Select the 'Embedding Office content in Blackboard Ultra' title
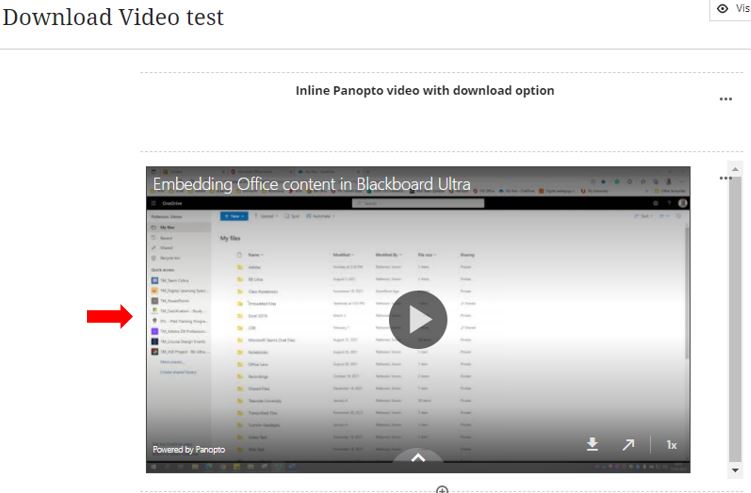The height and width of the screenshot is (493, 751). [x=312, y=184]
